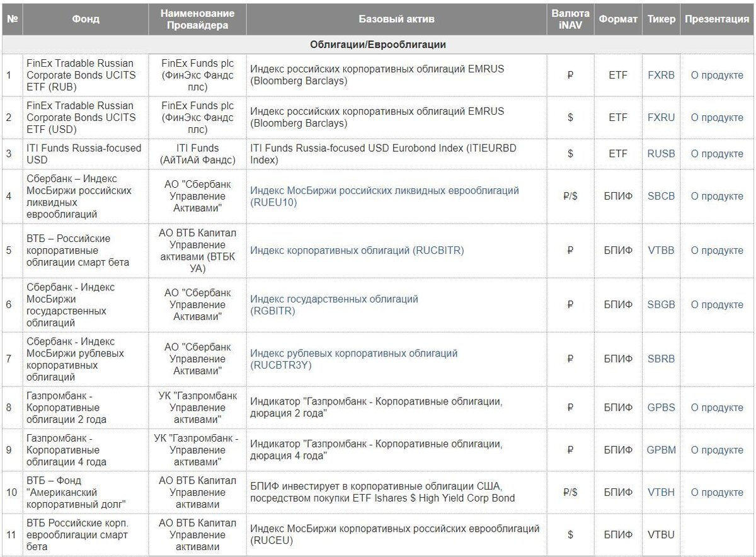The height and width of the screenshot is (557, 756).
Task: Open the SBRB ticker link
Action: [x=661, y=359]
